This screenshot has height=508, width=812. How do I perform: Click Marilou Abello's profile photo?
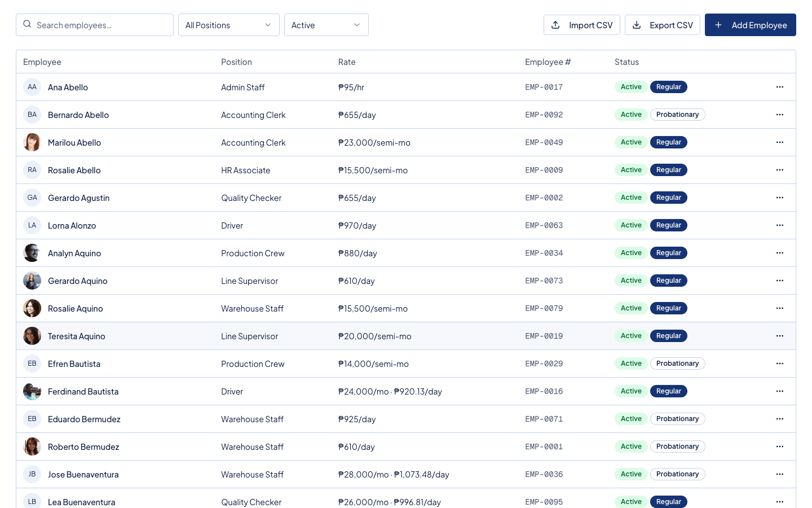click(32, 142)
